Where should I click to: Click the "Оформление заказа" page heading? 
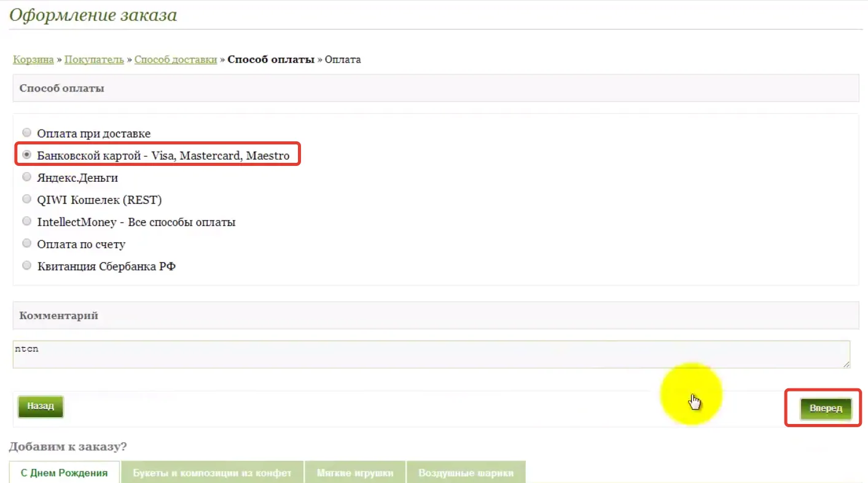93,15
